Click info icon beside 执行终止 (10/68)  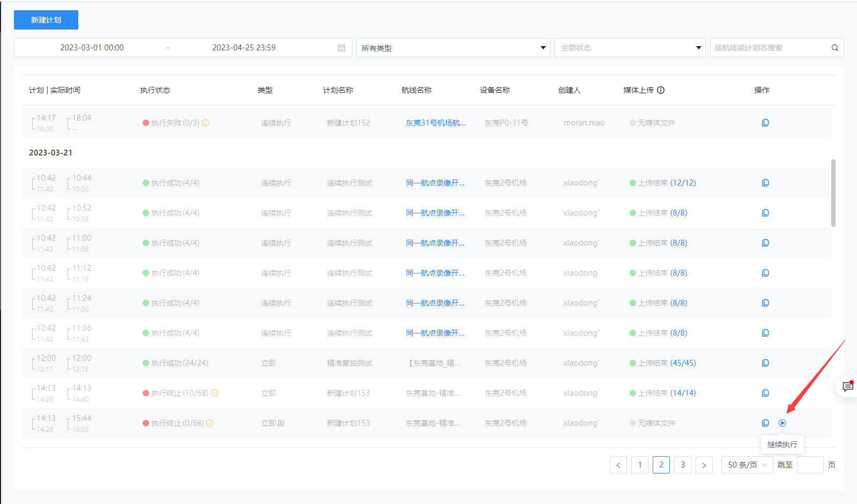pos(215,393)
